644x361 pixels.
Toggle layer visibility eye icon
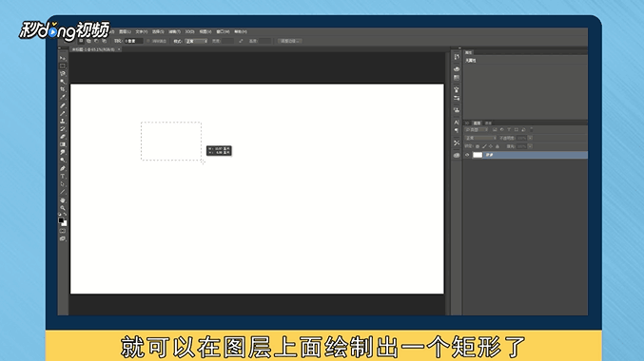click(467, 155)
